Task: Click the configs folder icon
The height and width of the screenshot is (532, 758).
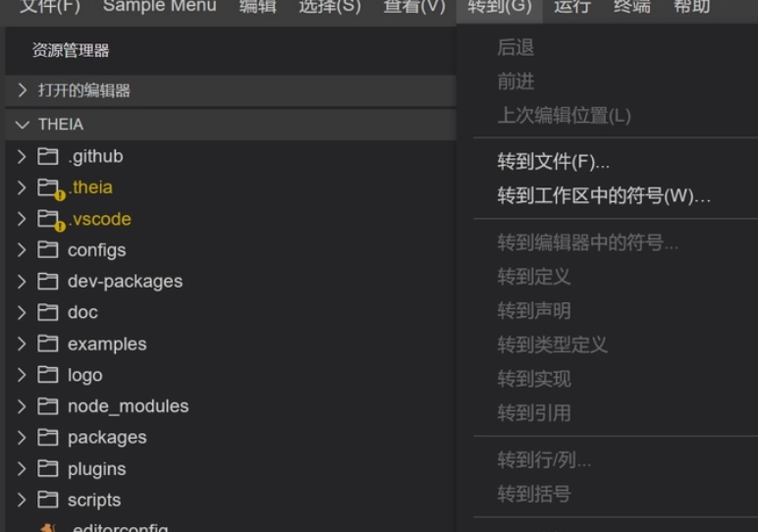Action: point(48,249)
